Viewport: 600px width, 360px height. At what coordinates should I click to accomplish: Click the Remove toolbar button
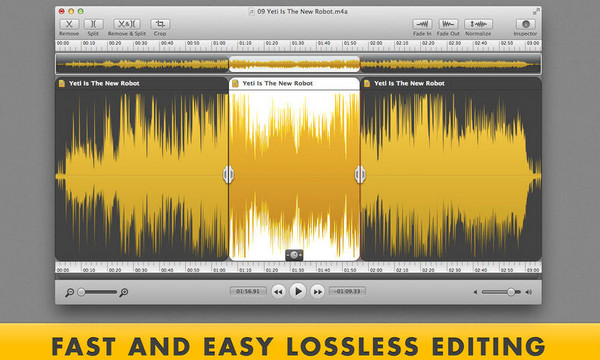tap(69, 24)
